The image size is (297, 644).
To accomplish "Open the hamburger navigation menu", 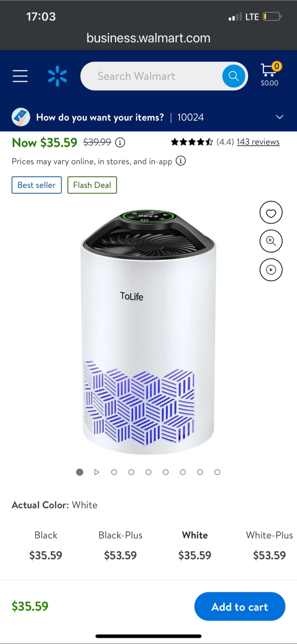I will (20, 76).
